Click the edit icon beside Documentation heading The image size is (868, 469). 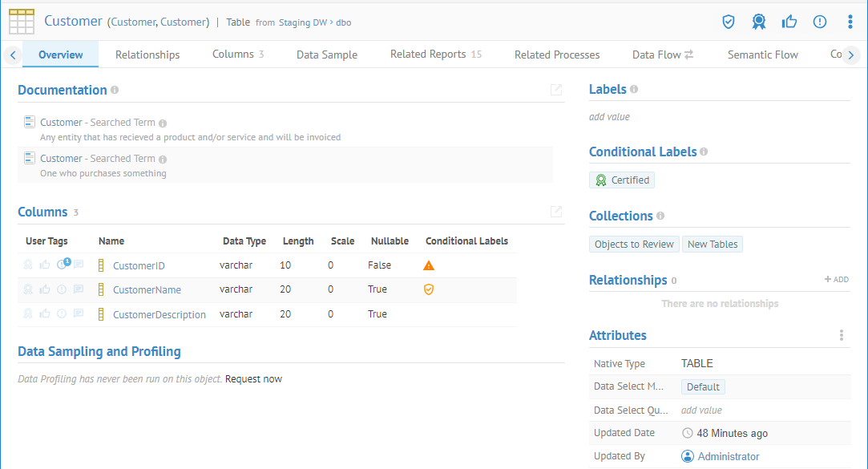coord(556,90)
